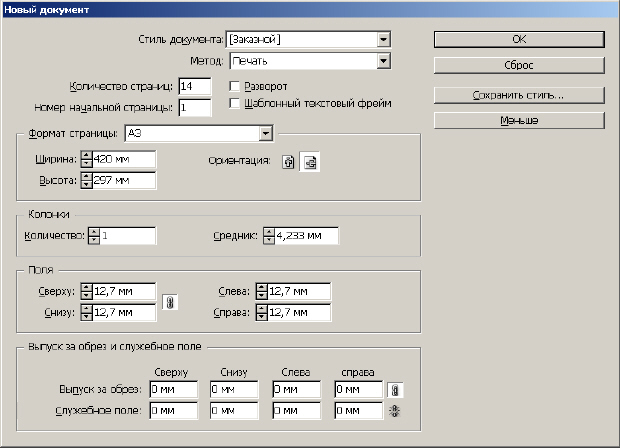Click the Стиль документа label

click(x=181, y=40)
